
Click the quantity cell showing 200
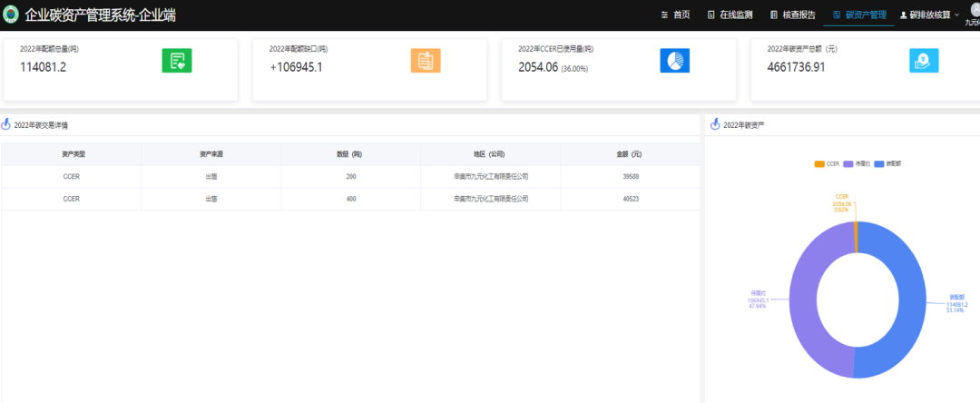point(350,177)
